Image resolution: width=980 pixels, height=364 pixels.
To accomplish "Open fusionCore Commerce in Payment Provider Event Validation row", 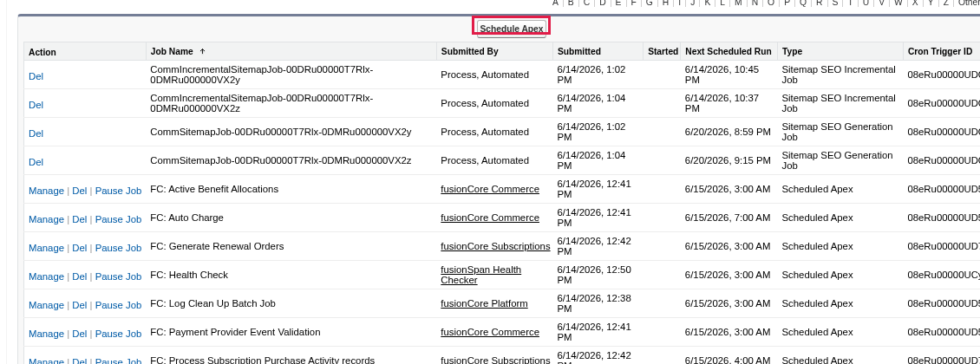I will pos(490,332).
